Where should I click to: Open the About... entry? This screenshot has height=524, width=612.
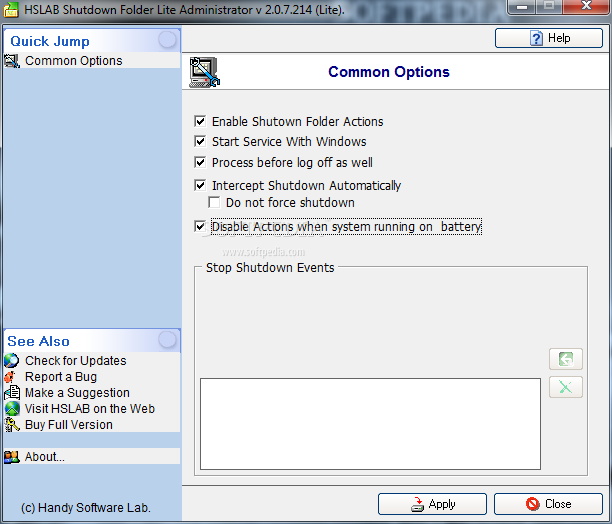[45, 457]
